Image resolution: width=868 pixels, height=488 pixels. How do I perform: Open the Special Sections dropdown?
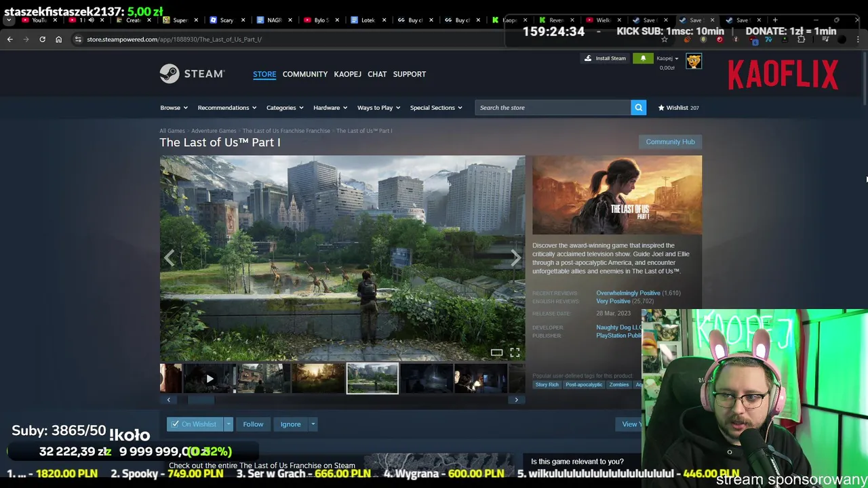(436, 108)
